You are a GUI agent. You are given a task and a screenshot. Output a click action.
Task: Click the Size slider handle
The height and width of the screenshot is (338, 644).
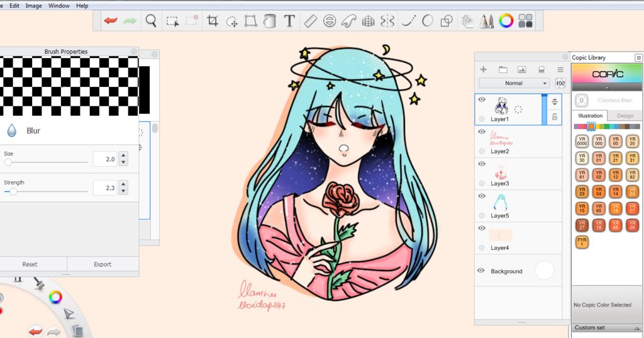[8, 162]
